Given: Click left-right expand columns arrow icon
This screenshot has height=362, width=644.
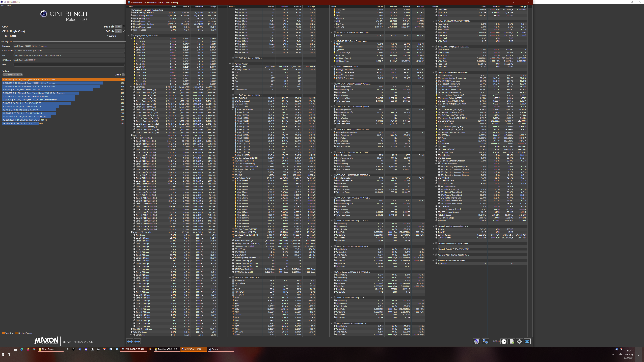Looking at the screenshot, I should (130, 342).
